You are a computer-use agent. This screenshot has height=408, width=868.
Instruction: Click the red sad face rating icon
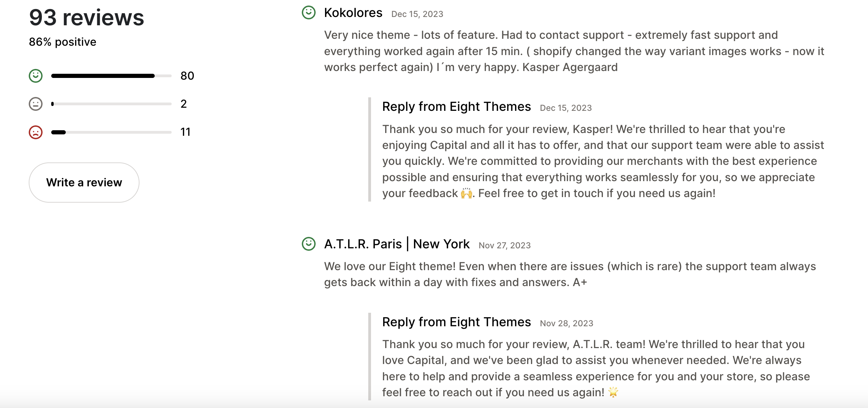tap(36, 132)
